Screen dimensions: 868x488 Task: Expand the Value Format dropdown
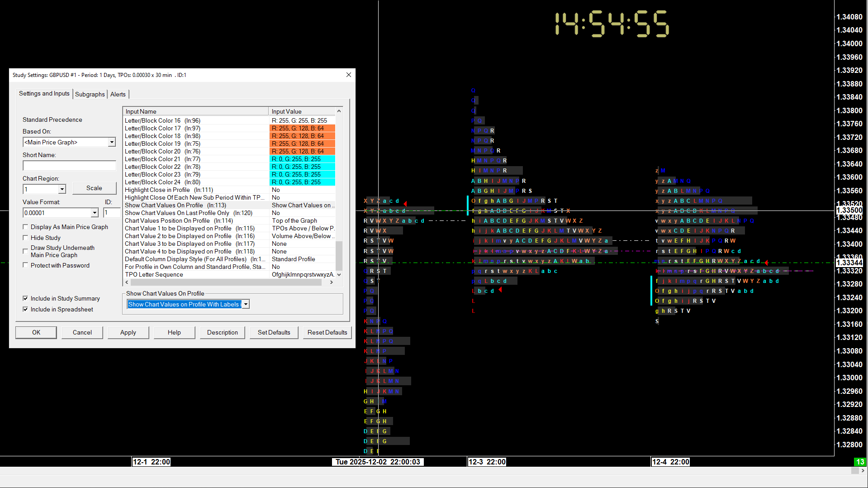[x=95, y=213]
